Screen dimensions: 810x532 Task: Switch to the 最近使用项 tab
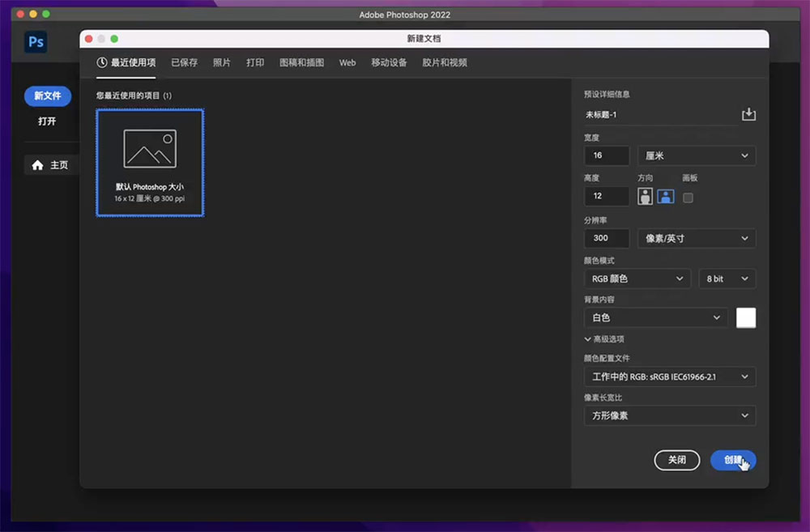[x=126, y=62]
